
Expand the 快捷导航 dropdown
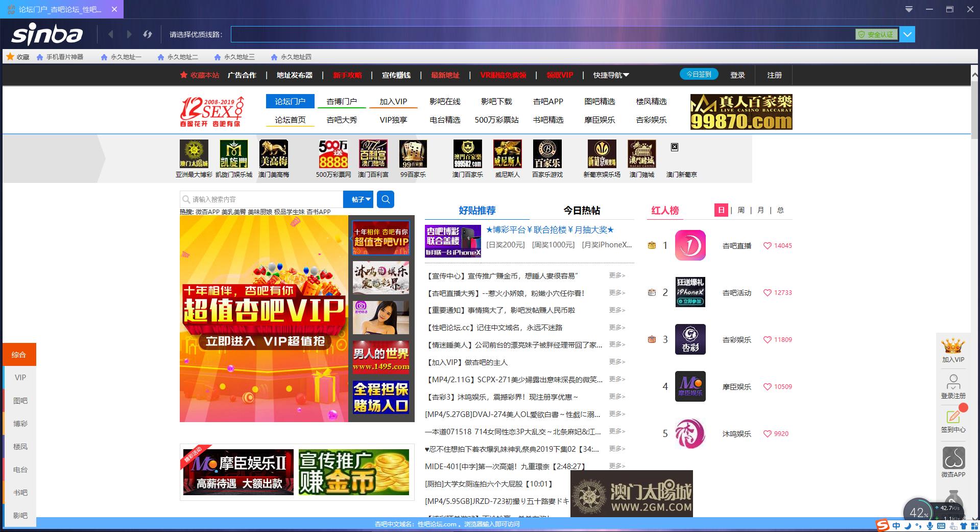point(611,75)
